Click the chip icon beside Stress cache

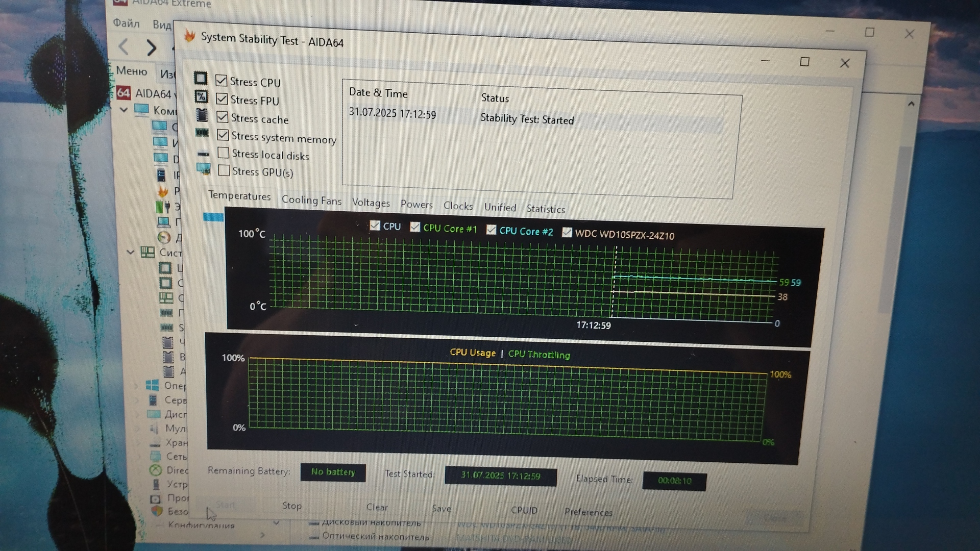[202, 115]
